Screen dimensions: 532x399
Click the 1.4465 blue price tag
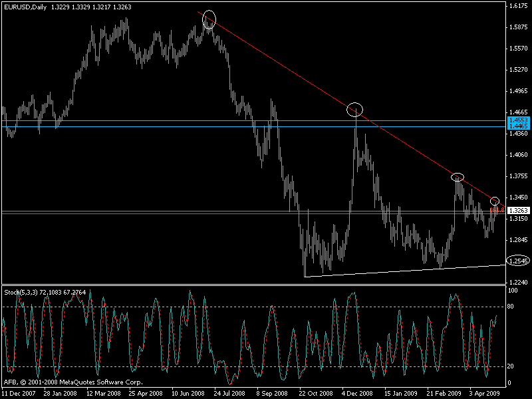[x=517, y=126]
